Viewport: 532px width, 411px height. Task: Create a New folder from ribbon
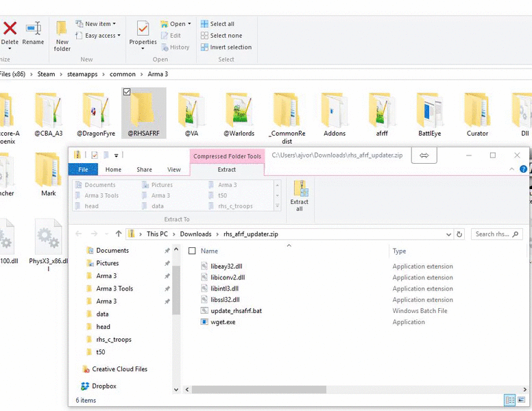point(62,36)
